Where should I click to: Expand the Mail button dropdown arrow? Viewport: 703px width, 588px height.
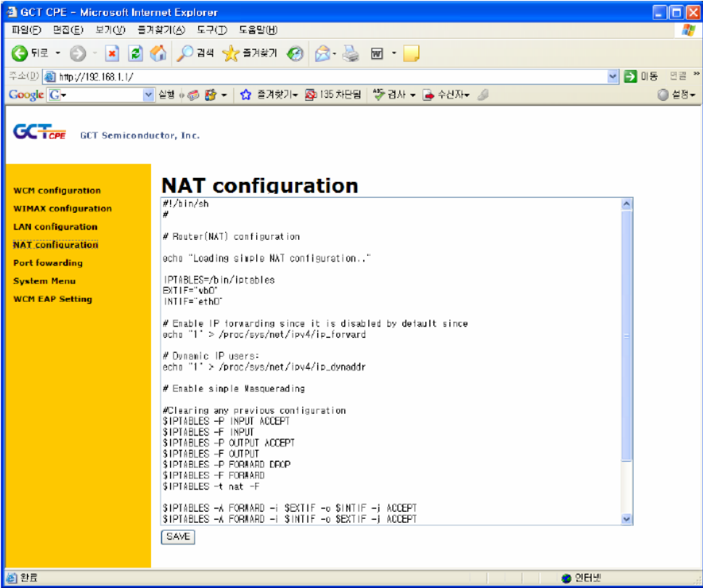tap(335, 54)
